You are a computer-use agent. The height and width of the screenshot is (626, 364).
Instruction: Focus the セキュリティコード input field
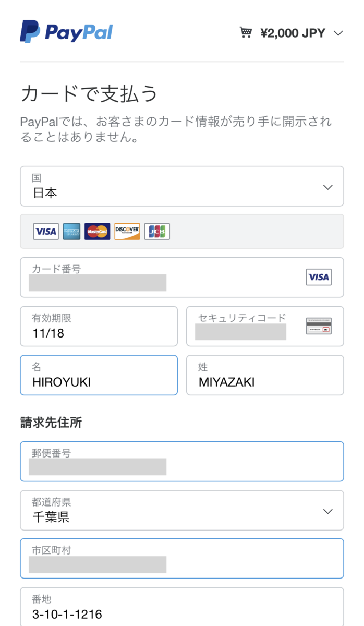[265, 326]
